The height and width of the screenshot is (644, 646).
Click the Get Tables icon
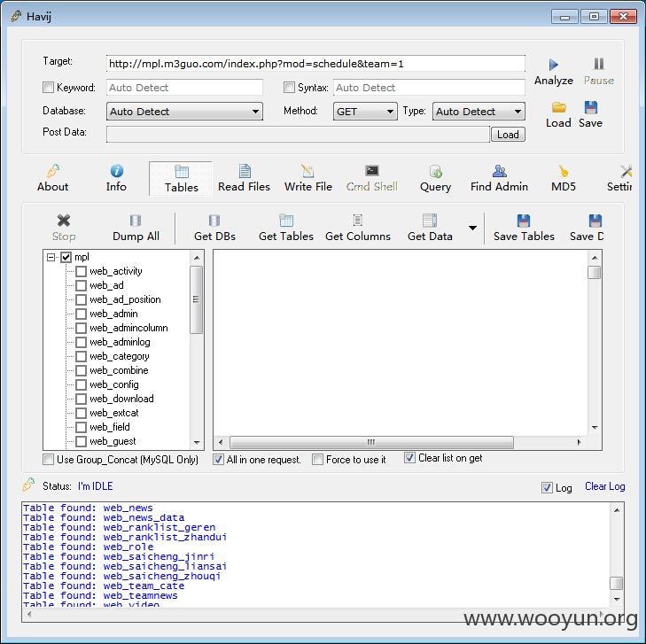[286, 221]
